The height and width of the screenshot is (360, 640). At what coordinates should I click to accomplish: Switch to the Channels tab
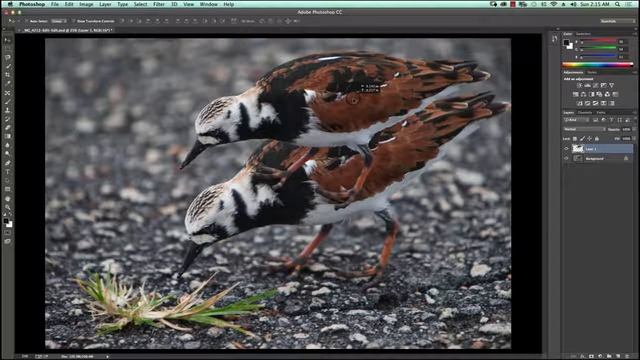tap(585, 112)
